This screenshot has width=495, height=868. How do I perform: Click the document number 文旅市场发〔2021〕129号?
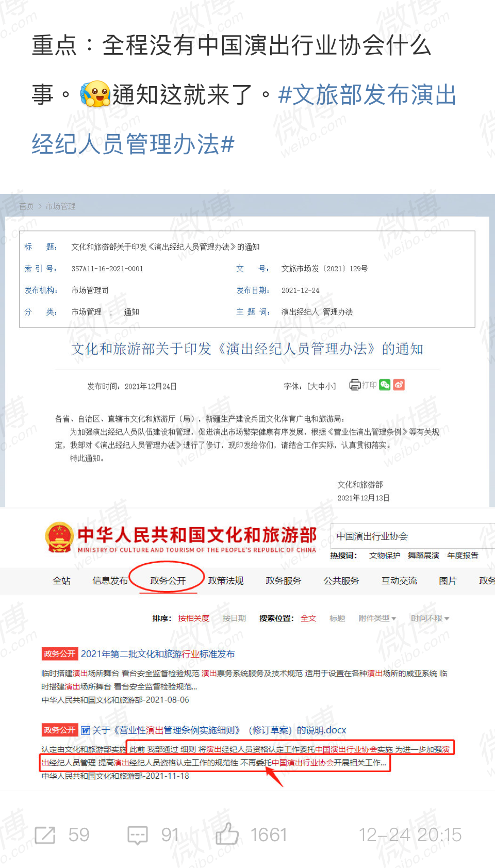[324, 269]
